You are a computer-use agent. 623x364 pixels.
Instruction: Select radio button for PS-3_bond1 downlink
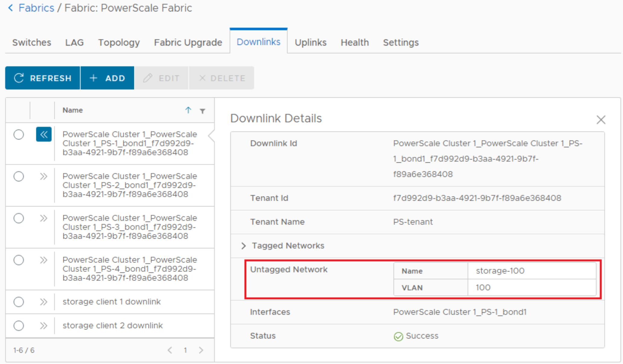(x=19, y=218)
